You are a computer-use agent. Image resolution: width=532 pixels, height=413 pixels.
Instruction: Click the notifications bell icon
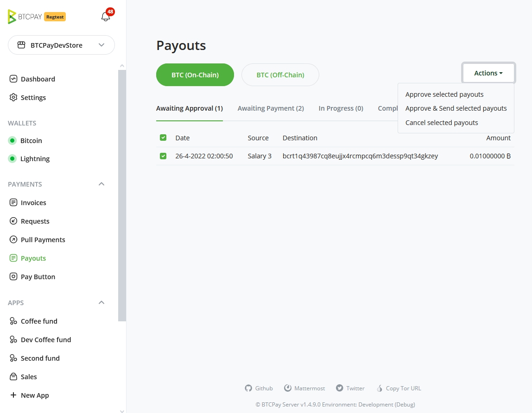pos(106,17)
